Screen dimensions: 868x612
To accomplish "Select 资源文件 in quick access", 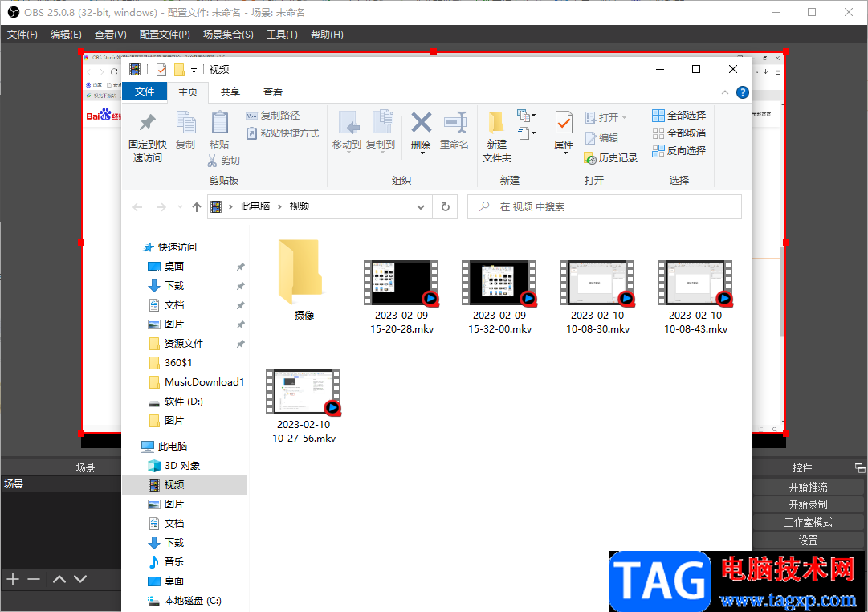I will click(x=184, y=344).
